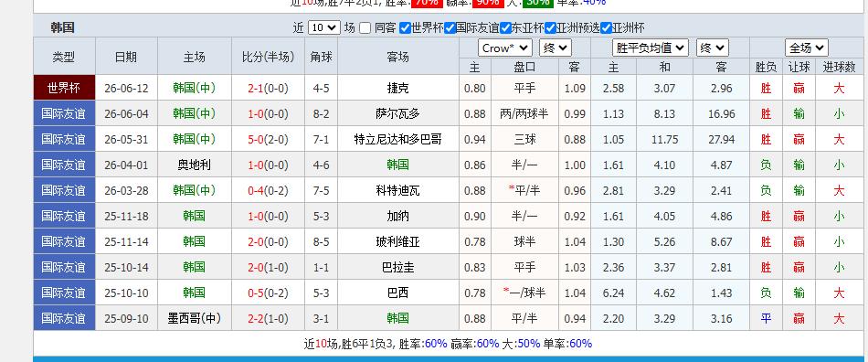Click the date 26-05-31
Image resolution: width=868 pixels, height=362 pixels.
point(126,140)
